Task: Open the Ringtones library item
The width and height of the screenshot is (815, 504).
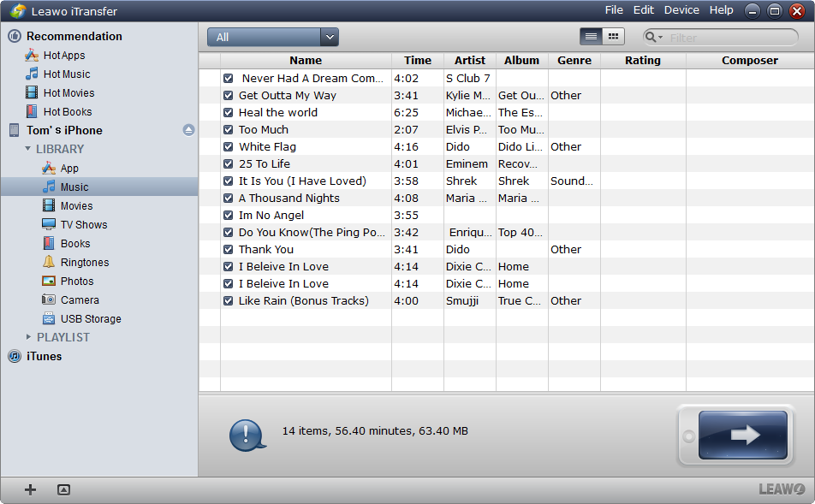Action: (85, 263)
